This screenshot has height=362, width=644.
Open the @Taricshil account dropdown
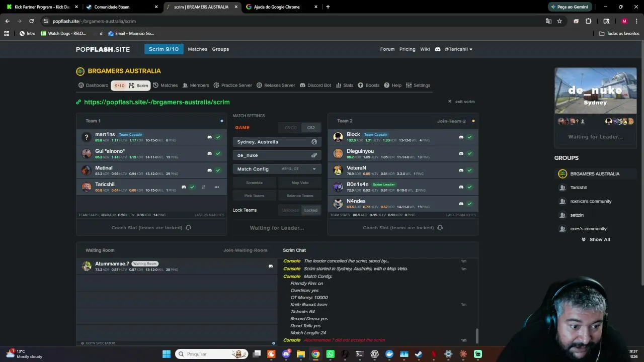click(x=458, y=49)
